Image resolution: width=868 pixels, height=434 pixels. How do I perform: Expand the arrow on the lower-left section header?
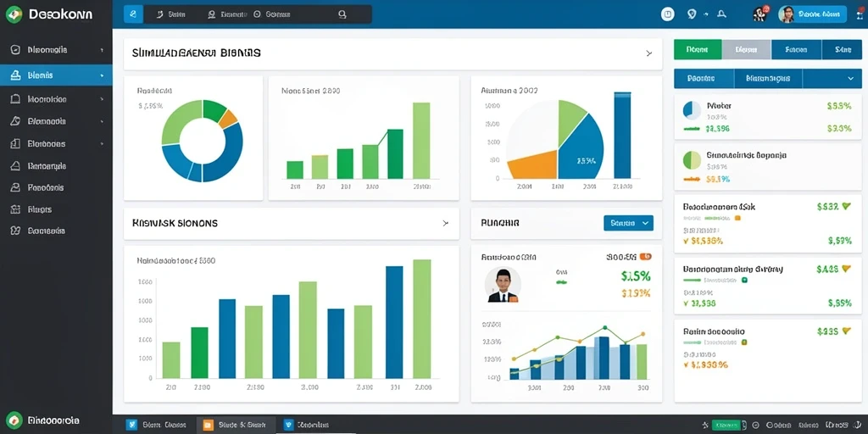pos(446,223)
